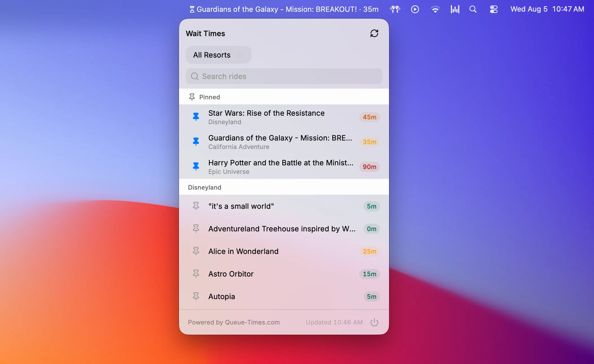Image resolution: width=594 pixels, height=364 pixels.
Task: Open Now Playing icon in menu bar
Action: coord(415,9)
